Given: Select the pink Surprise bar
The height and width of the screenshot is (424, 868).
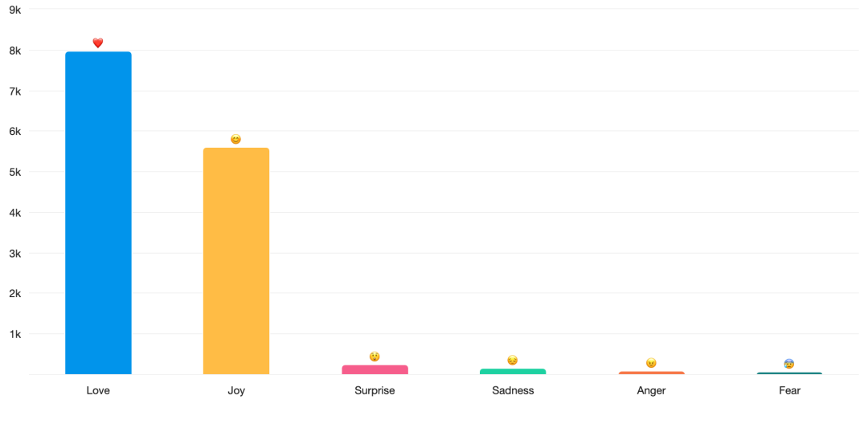Looking at the screenshot, I should (375, 369).
